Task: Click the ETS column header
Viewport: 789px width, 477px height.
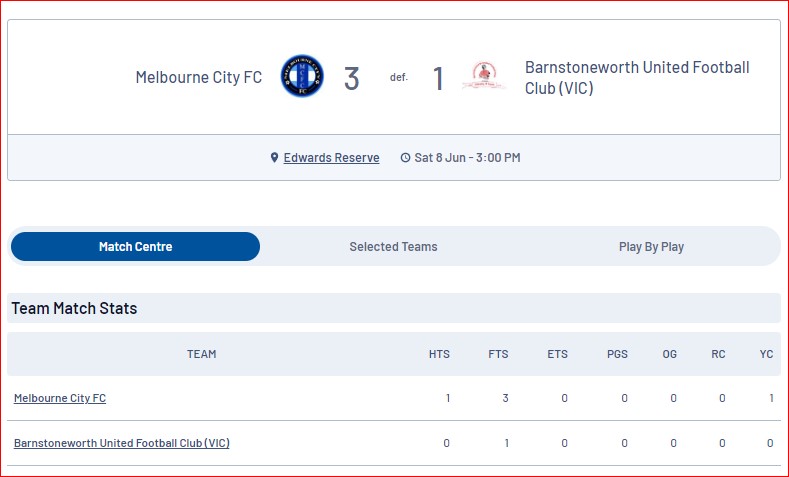Action: click(x=558, y=354)
